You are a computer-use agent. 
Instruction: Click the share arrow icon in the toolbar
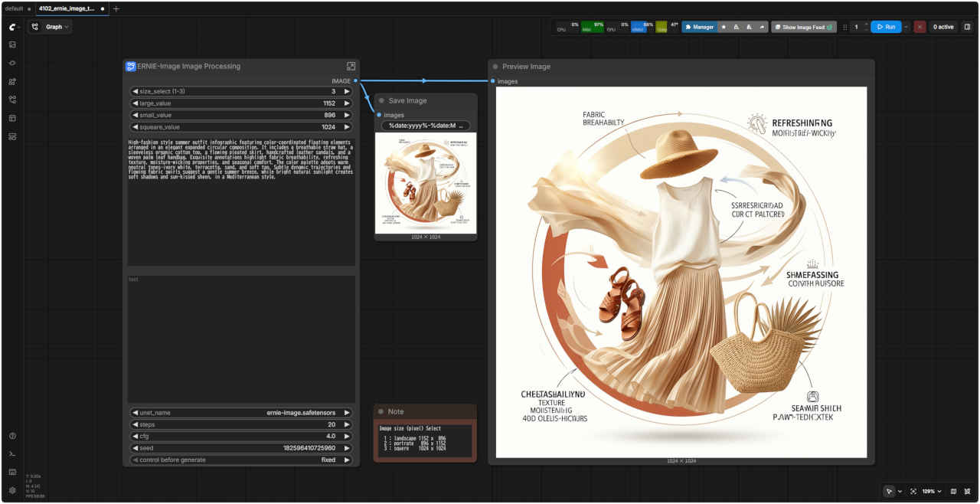coord(762,27)
